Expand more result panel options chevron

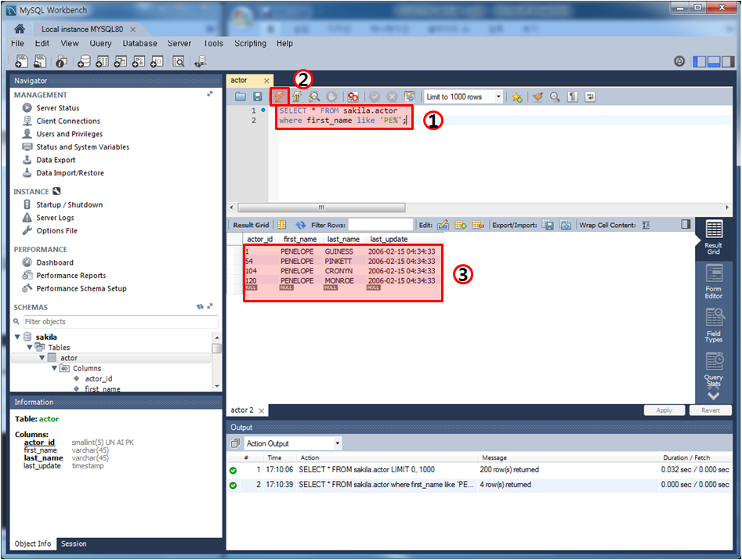[x=714, y=396]
